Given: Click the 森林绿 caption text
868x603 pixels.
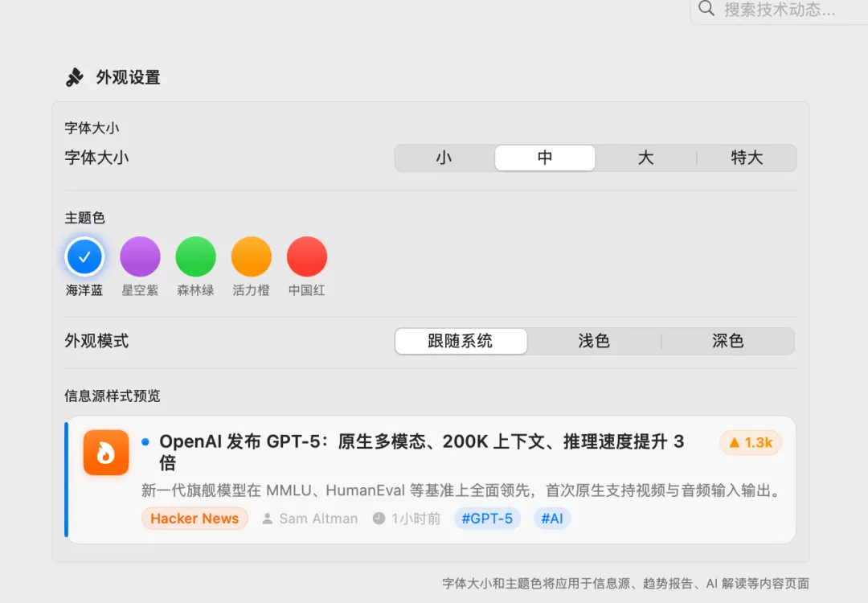Looking at the screenshot, I should tap(195, 290).
